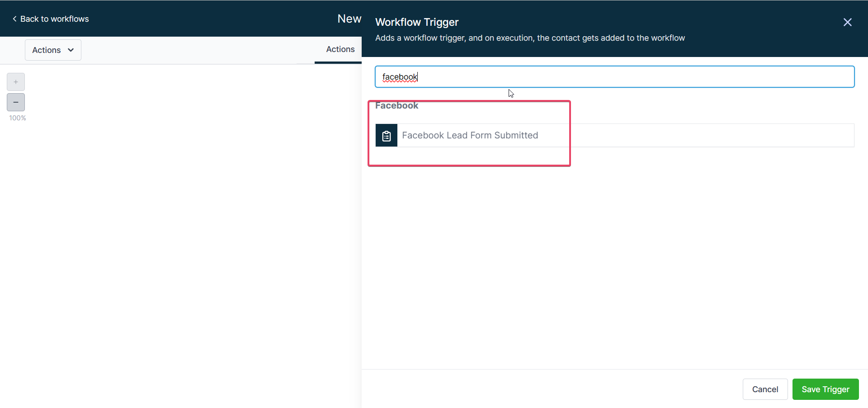Select Facebook Lead Form Submitted trigger
The width and height of the screenshot is (868, 408).
(x=615, y=135)
